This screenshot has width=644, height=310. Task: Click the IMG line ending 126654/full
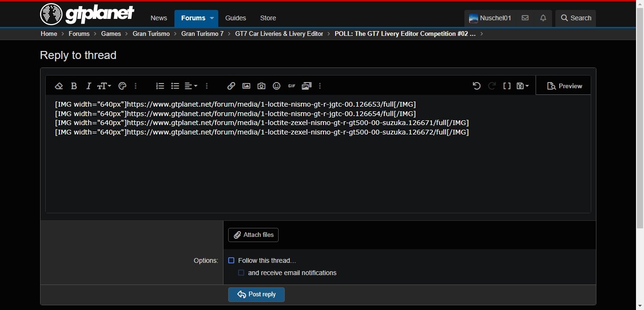(x=235, y=114)
